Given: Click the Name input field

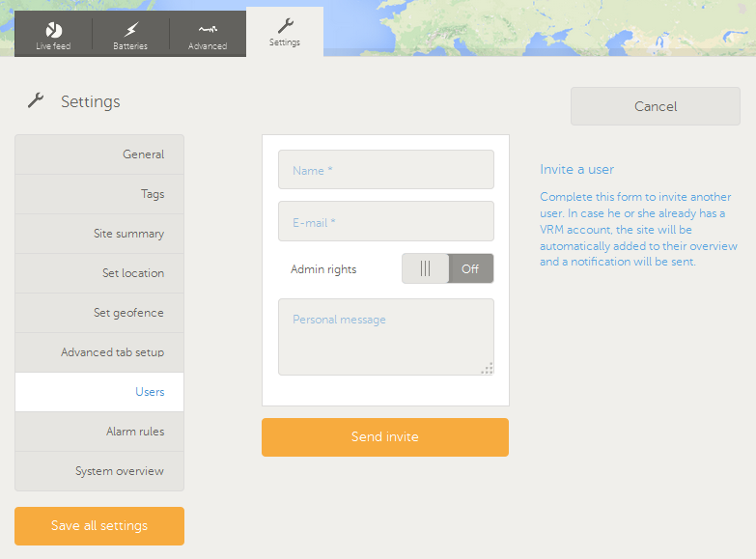Looking at the screenshot, I should point(385,170).
